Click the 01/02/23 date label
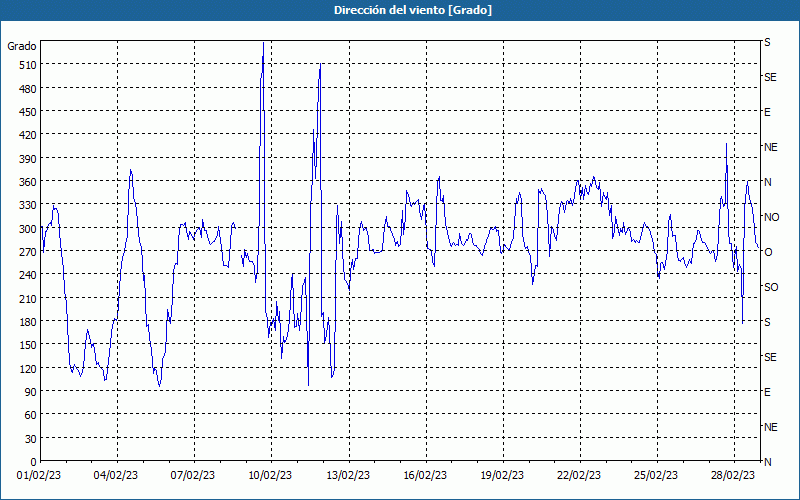This screenshot has width=800, height=500. [39, 476]
